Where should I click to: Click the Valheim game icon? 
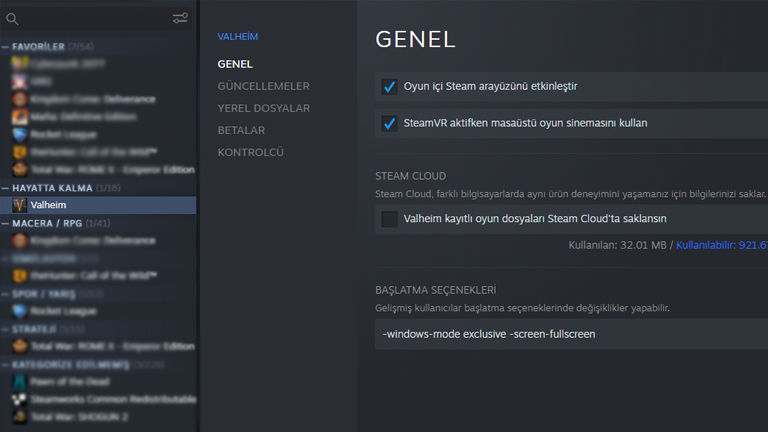coord(20,205)
